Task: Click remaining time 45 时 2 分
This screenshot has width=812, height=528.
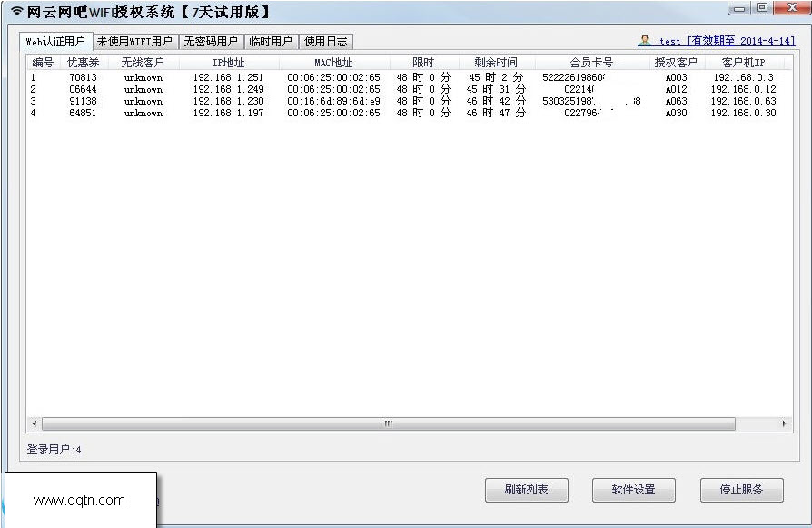Action: (496, 78)
